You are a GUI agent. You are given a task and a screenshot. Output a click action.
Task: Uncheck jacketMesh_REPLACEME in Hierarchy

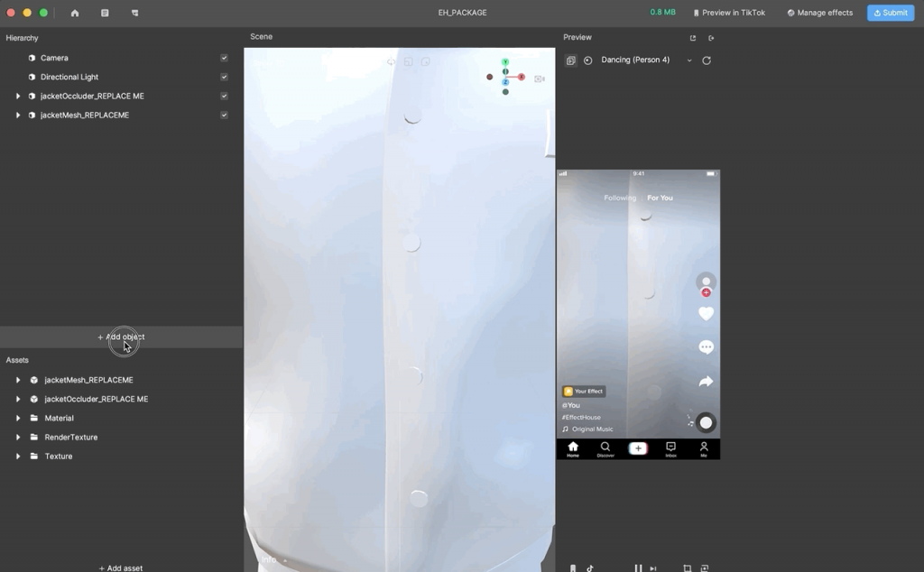point(224,115)
